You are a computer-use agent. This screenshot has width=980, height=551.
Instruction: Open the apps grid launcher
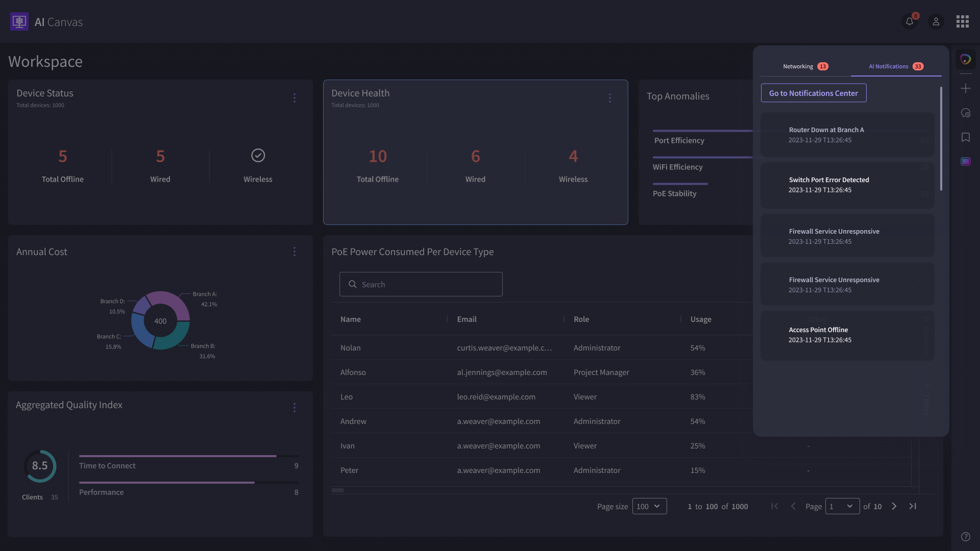pos(963,21)
